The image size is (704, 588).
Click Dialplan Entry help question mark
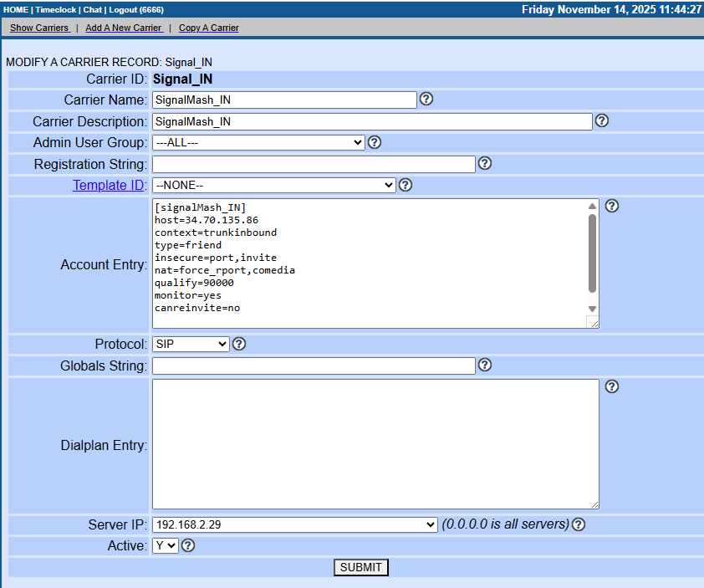[612, 386]
